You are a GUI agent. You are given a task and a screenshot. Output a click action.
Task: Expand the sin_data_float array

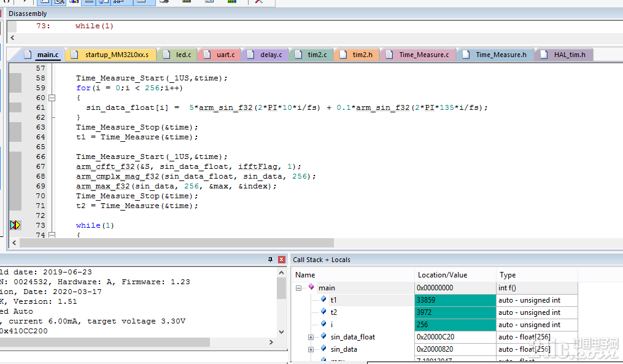pyautogui.click(x=311, y=338)
